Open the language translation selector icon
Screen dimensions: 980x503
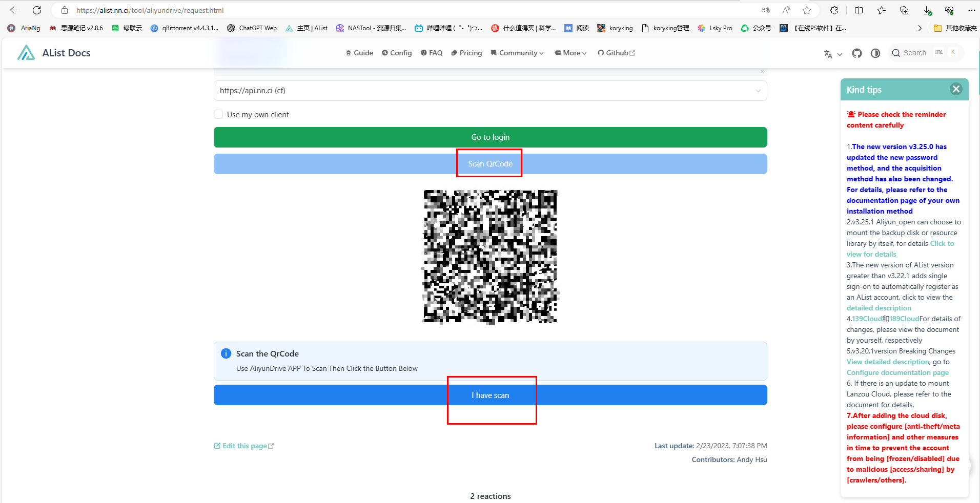pos(832,54)
